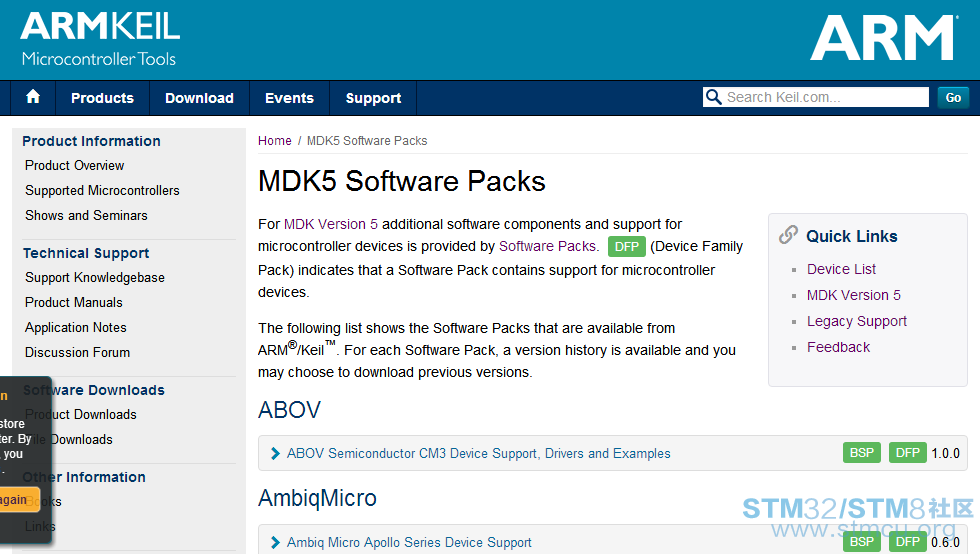
Task: Click the Other Information sidebar heading
Action: click(84, 477)
